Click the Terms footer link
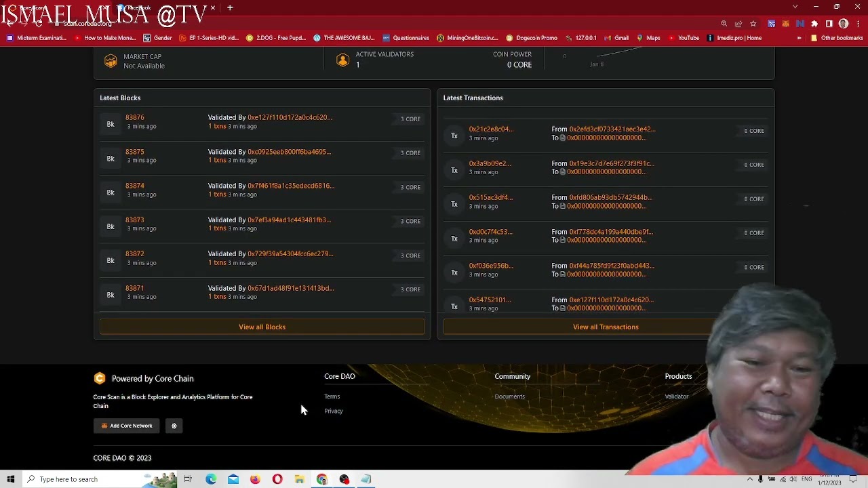 click(332, 396)
